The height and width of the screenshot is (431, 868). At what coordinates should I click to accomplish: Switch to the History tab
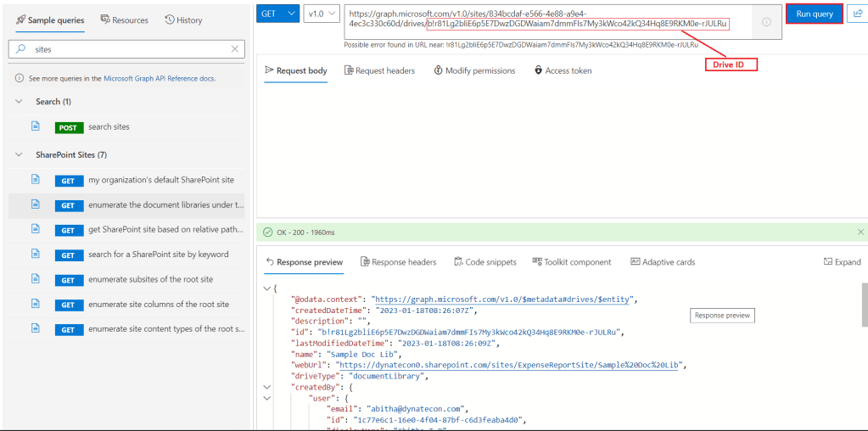183,20
